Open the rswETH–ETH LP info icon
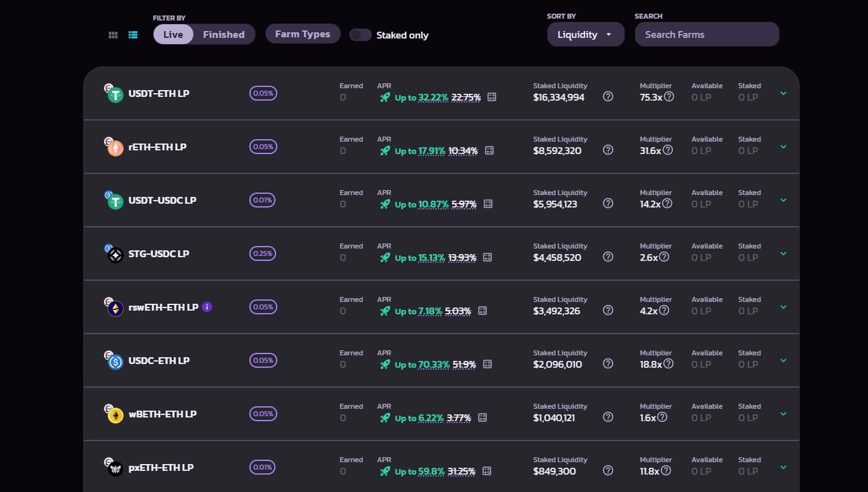Screen dimensions: 868x492 pyautogui.click(x=207, y=307)
